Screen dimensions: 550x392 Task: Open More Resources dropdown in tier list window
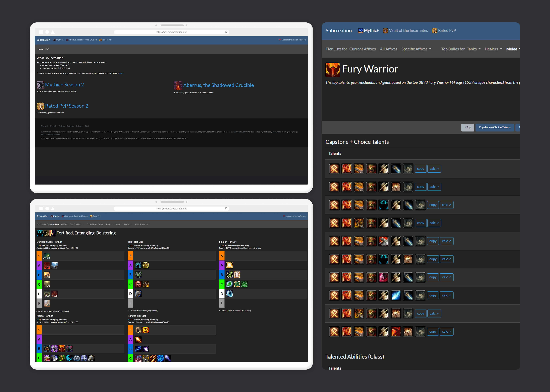[x=142, y=224]
